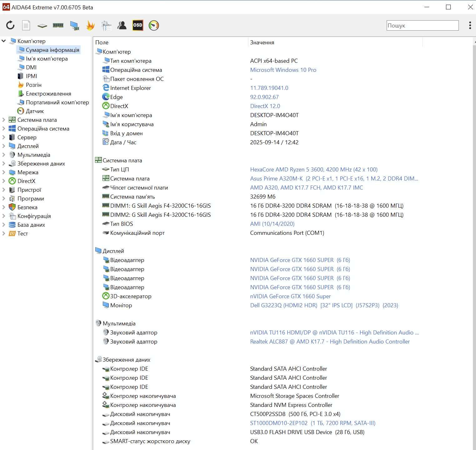Click the Тест tree icon
The width and height of the screenshot is (476, 450).
12,233
